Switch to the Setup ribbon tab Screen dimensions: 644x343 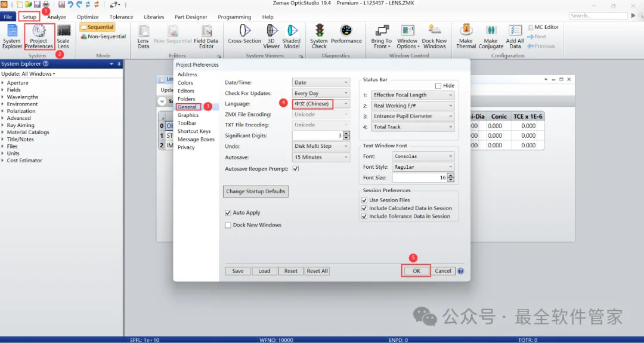29,17
